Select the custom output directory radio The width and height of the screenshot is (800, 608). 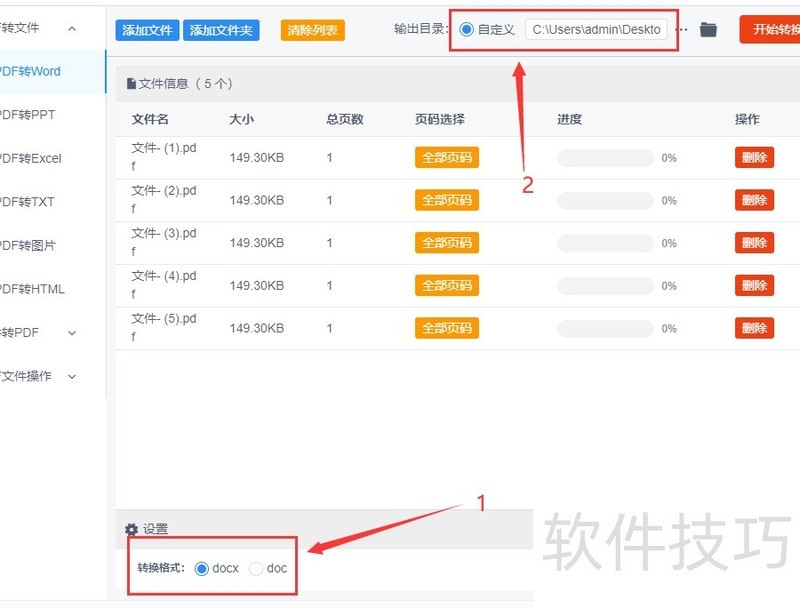(x=466, y=30)
